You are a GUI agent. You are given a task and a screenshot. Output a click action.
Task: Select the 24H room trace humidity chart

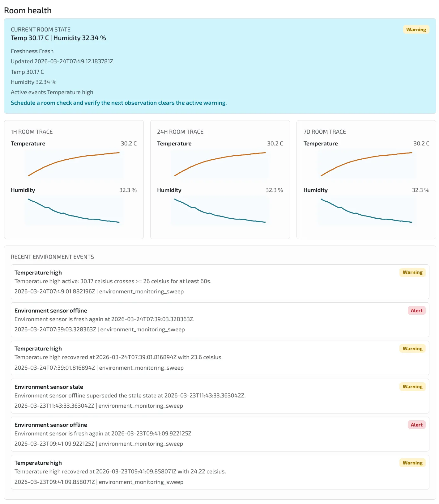[x=220, y=211]
